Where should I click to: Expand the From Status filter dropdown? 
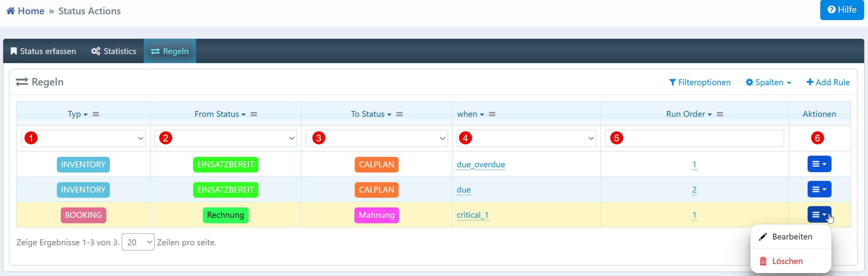tap(225, 138)
